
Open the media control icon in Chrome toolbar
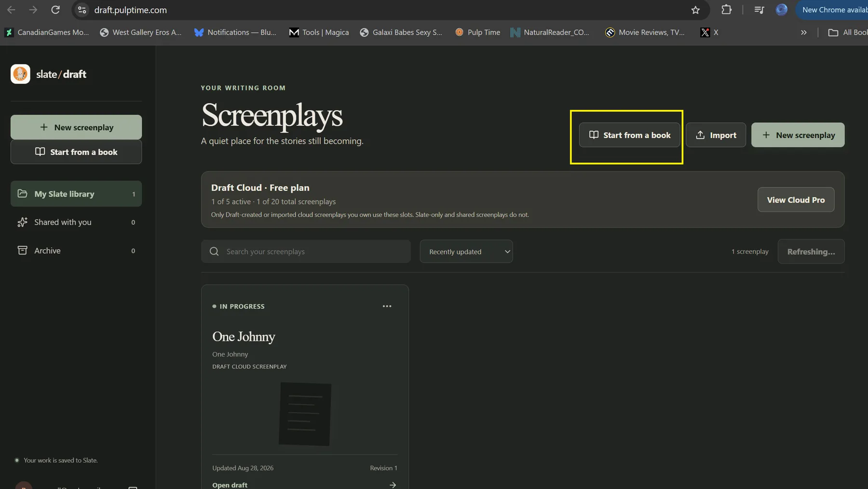[759, 10]
